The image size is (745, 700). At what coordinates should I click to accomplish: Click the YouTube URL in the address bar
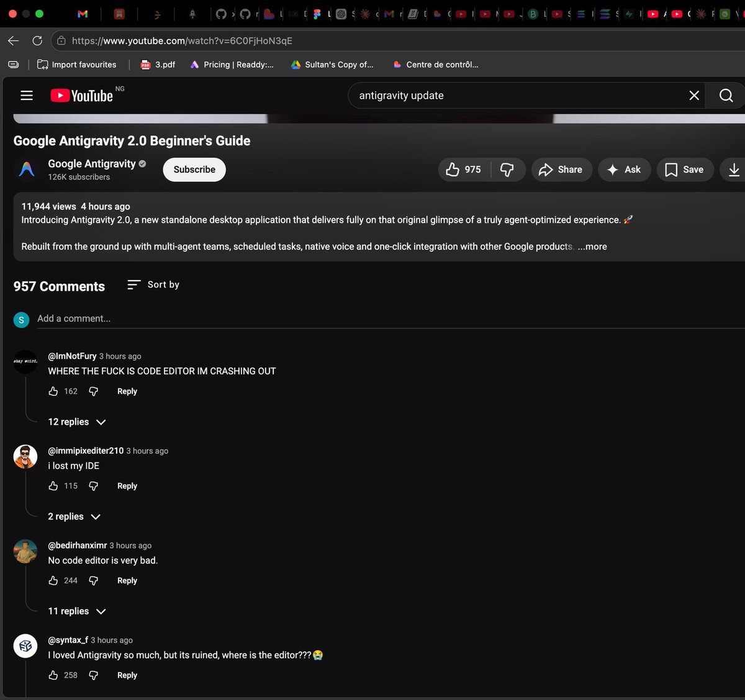point(182,41)
